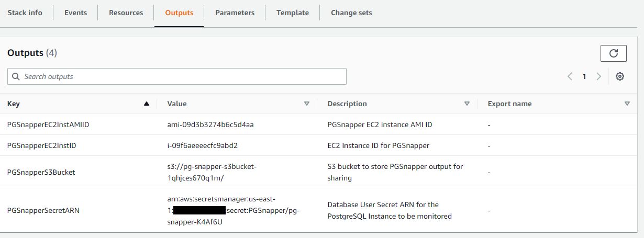Click the search magnifier icon
Screen dimensions: 644x238
click(x=16, y=76)
